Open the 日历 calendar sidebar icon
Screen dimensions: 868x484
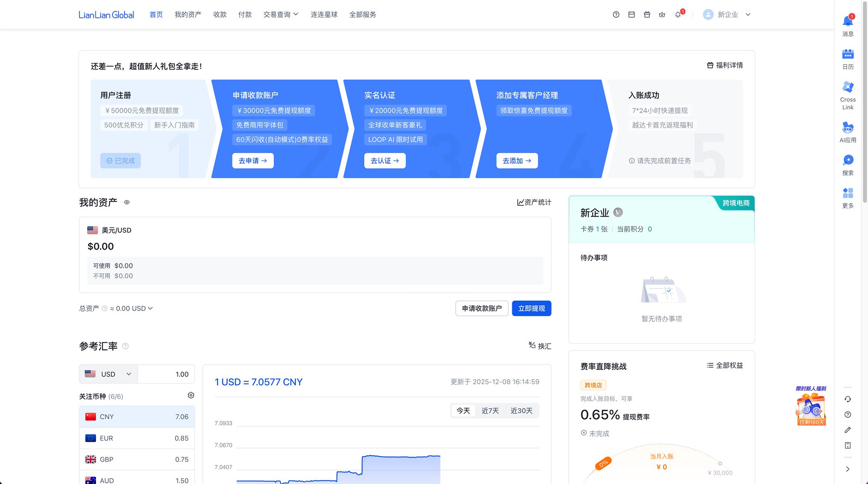848,54
